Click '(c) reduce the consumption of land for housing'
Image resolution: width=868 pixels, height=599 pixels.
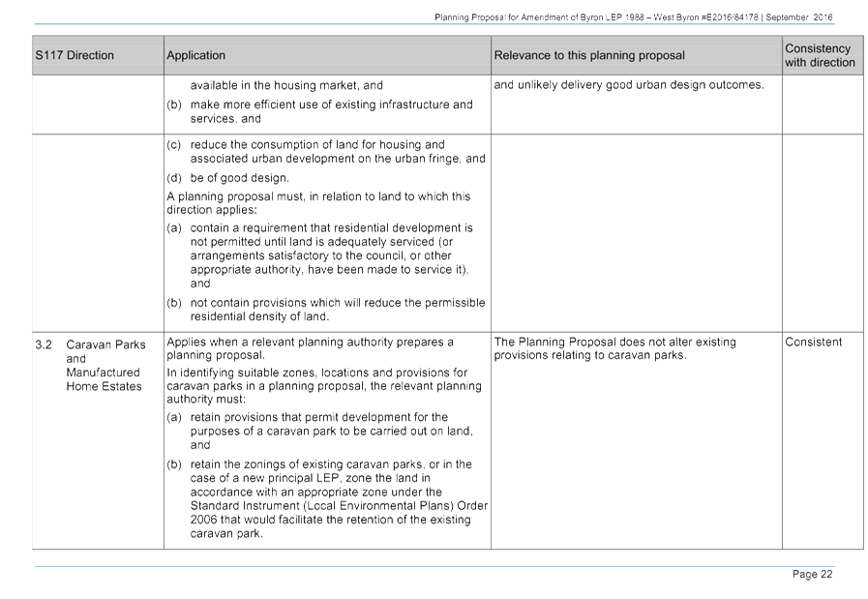point(326,152)
